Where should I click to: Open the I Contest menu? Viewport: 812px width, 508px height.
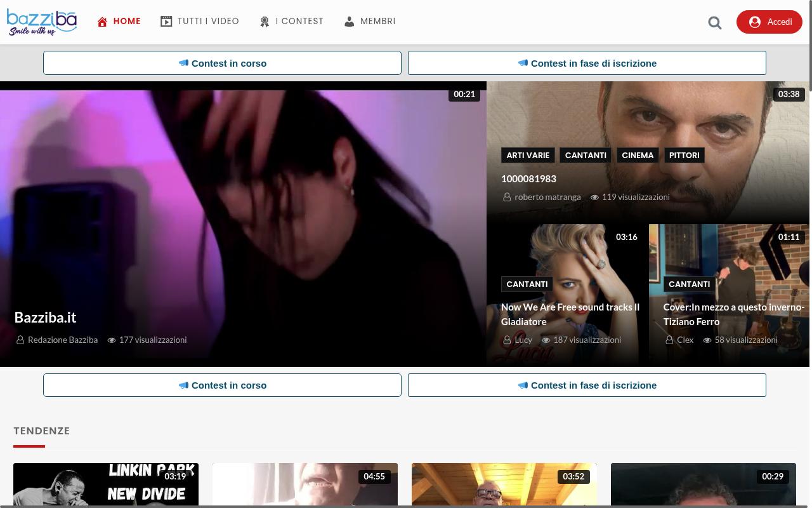point(292,22)
